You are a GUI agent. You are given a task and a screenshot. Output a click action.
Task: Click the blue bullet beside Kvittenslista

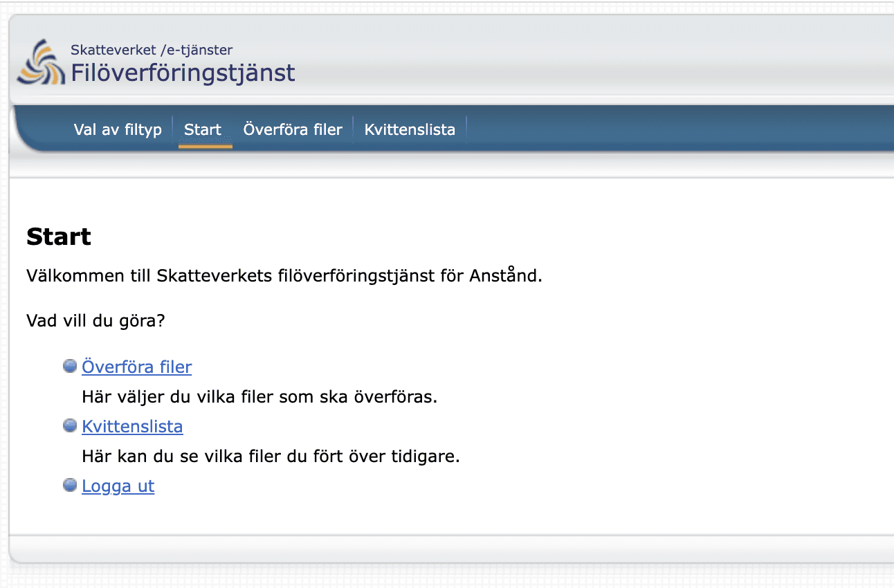(69, 425)
